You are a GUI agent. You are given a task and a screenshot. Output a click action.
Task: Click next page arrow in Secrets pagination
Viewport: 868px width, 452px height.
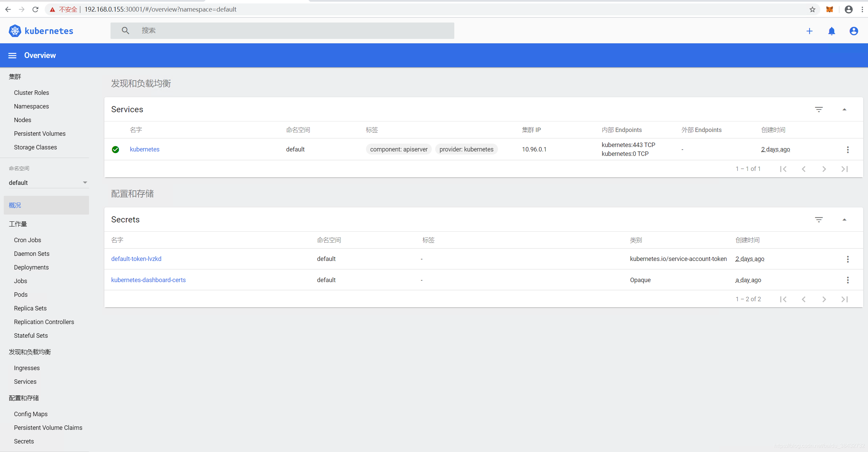[824, 299]
